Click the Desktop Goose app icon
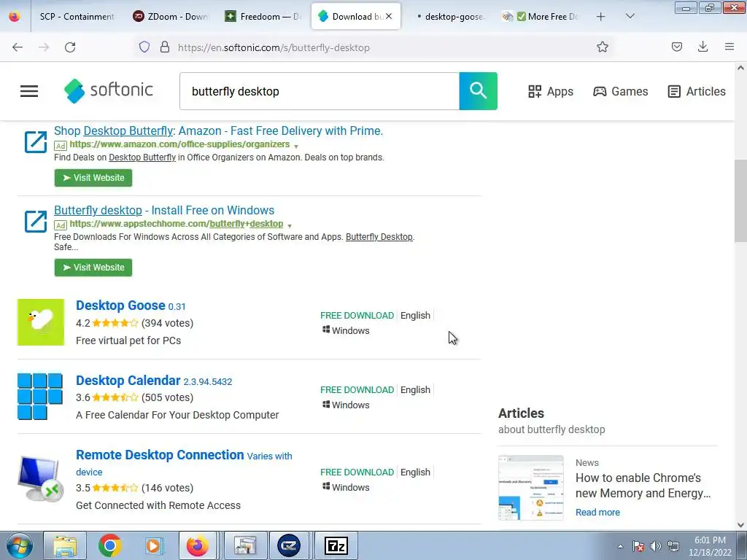Image resolution: width=747 pixels, height=560 pixels. [41, 322]
